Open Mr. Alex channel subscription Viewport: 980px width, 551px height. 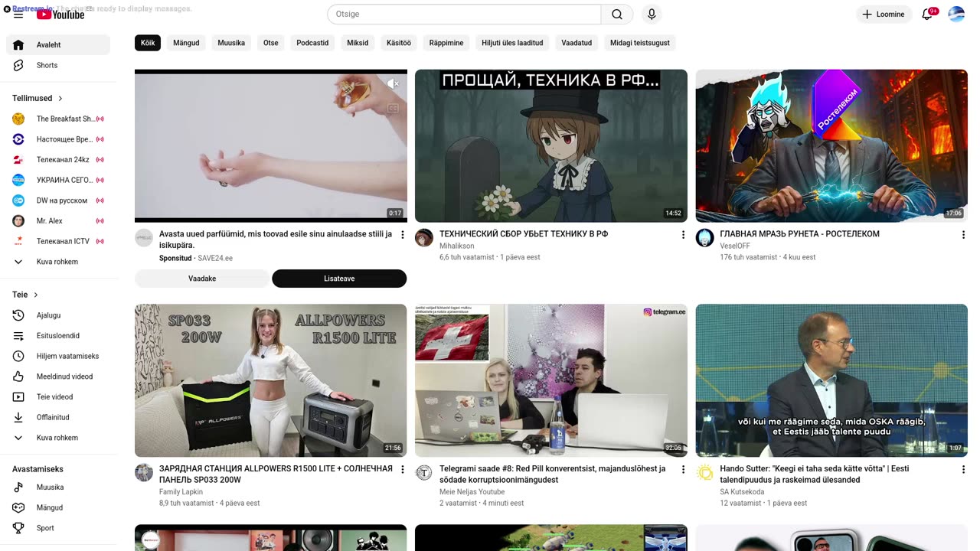click(58, 221)
